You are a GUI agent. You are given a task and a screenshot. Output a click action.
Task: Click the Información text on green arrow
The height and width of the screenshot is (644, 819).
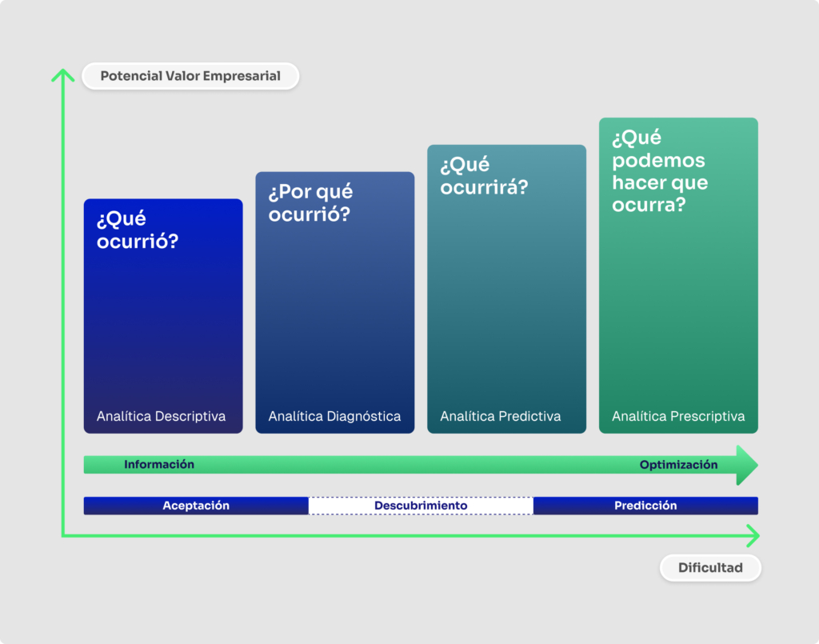point(159,465)
